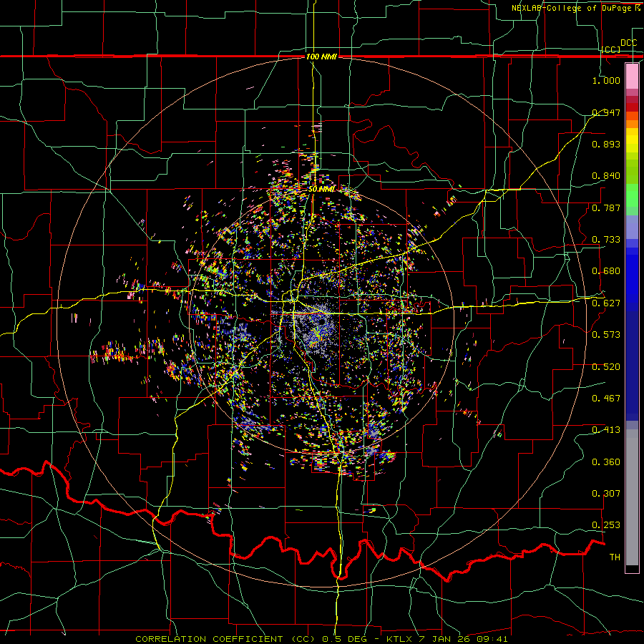This screenshot has height=644, width=644.
Task: Select the 0.253 scale value
Action: pos(606,525)
